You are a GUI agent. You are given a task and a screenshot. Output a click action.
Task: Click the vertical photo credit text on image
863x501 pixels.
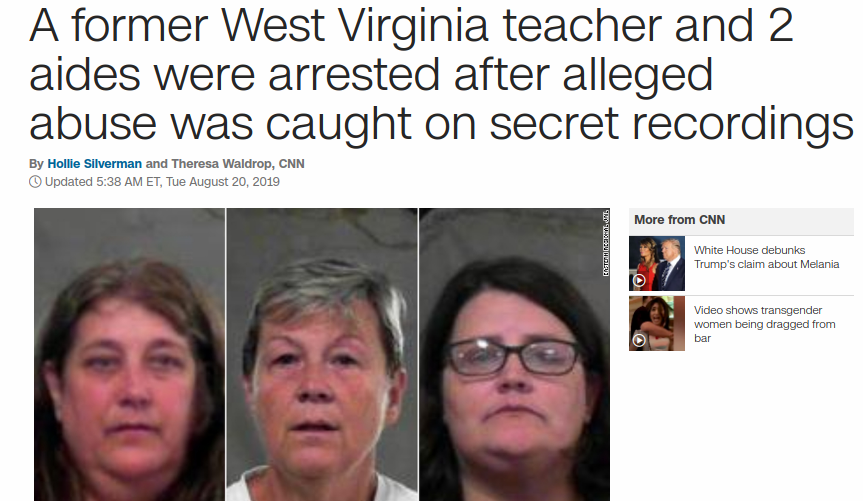(x=606, y=243)
